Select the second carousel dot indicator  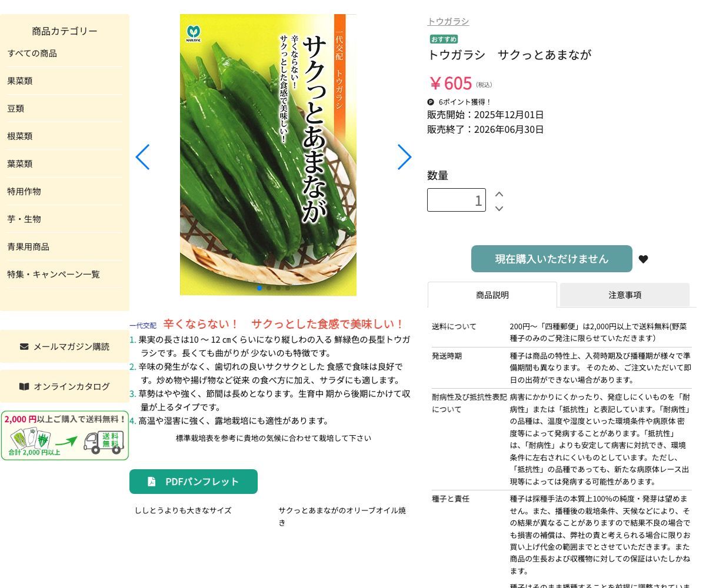tap(269, 288)
